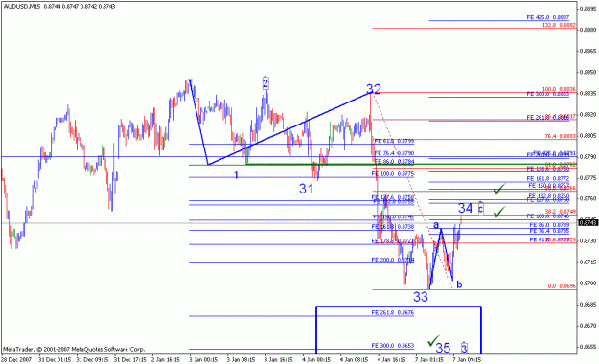The width and height of the screenshot is (599, 364).
Task: Click the FE 61.8 0.8799 label
Action: tap(394, 141)
